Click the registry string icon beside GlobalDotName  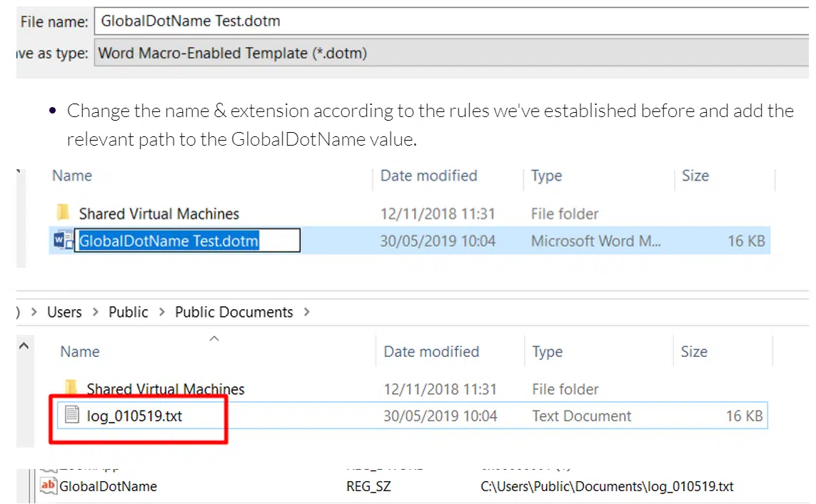click(x=49, y=487)
